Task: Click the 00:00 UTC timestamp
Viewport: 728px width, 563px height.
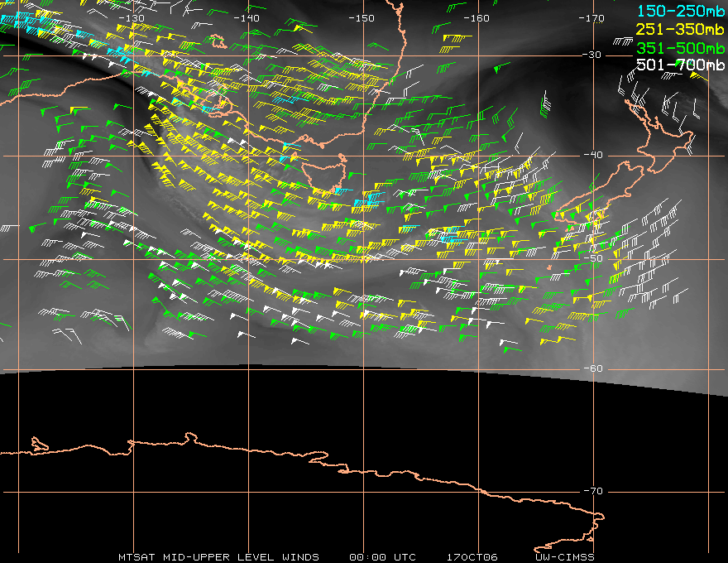Action: (382, 557)
